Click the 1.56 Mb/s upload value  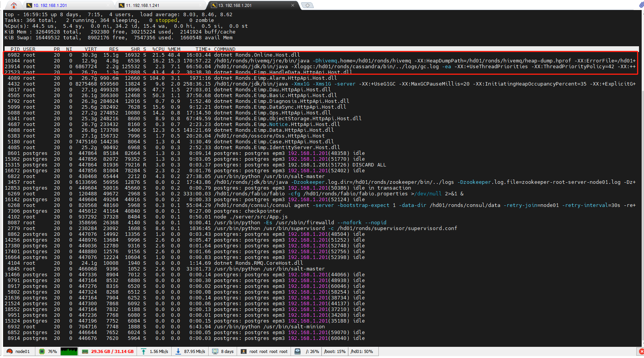pyautogui.click(x=159, y=351)
